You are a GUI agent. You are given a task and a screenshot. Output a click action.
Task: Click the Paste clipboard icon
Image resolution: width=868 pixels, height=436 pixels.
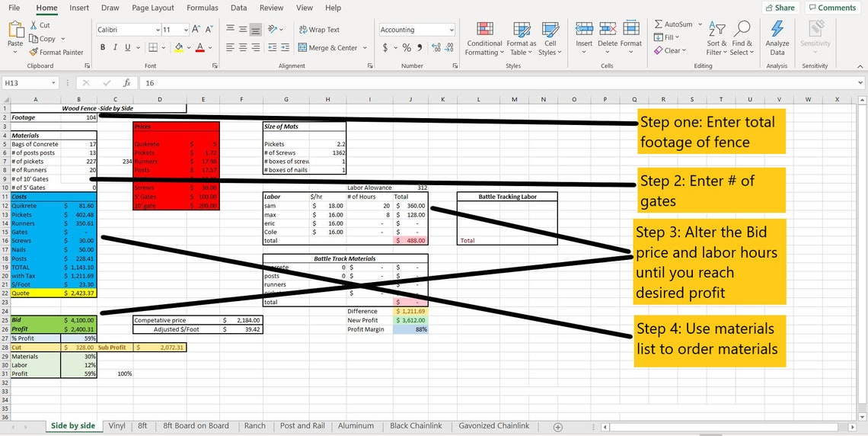[15, 30]
